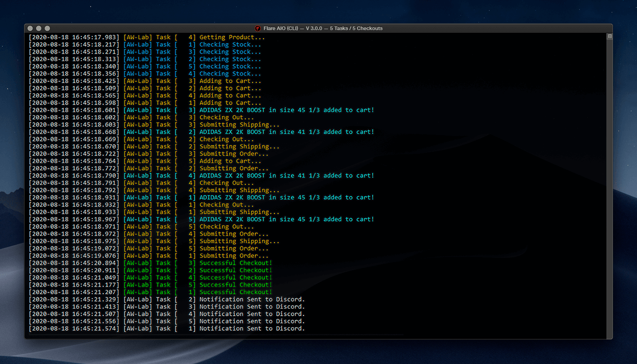Click Task 1's "Notification Sent to Discord." line
637x364 pixels.
pos(252,329)
